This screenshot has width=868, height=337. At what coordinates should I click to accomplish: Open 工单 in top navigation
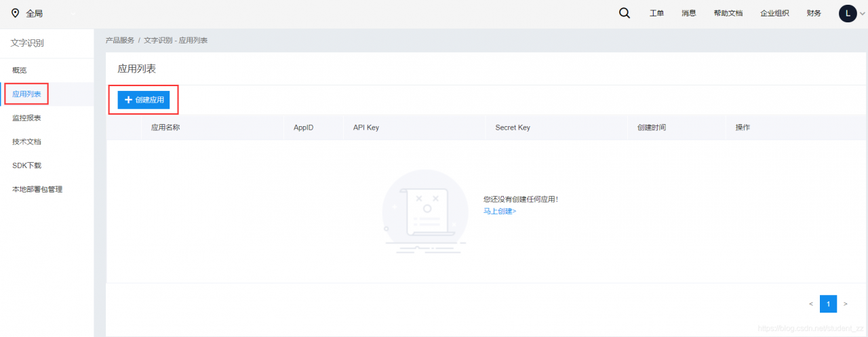coord(656,13)
